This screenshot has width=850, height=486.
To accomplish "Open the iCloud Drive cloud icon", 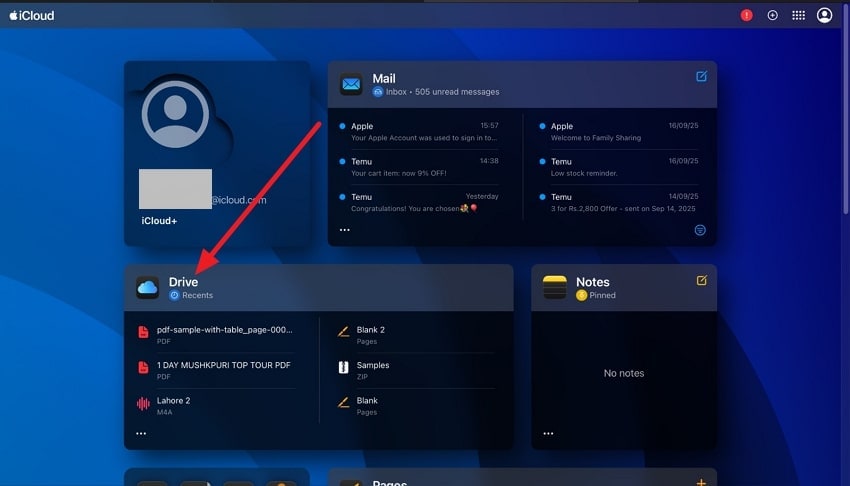I will [147, 288].
